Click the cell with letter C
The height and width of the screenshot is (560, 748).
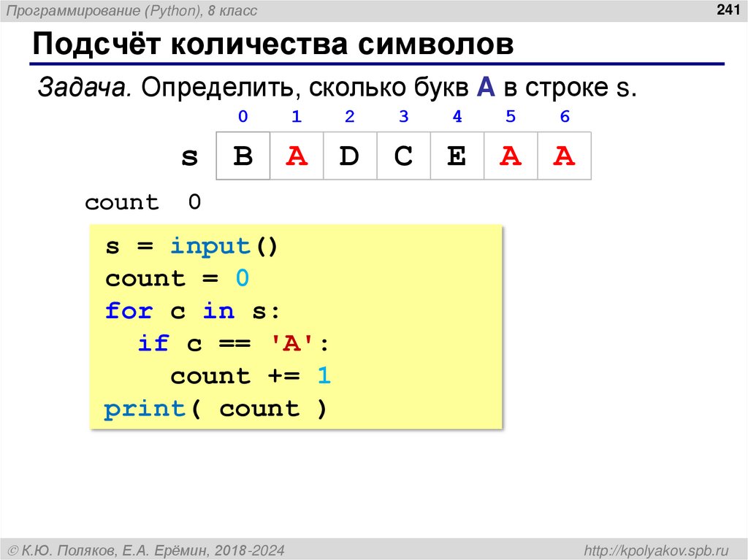[403, 156]
